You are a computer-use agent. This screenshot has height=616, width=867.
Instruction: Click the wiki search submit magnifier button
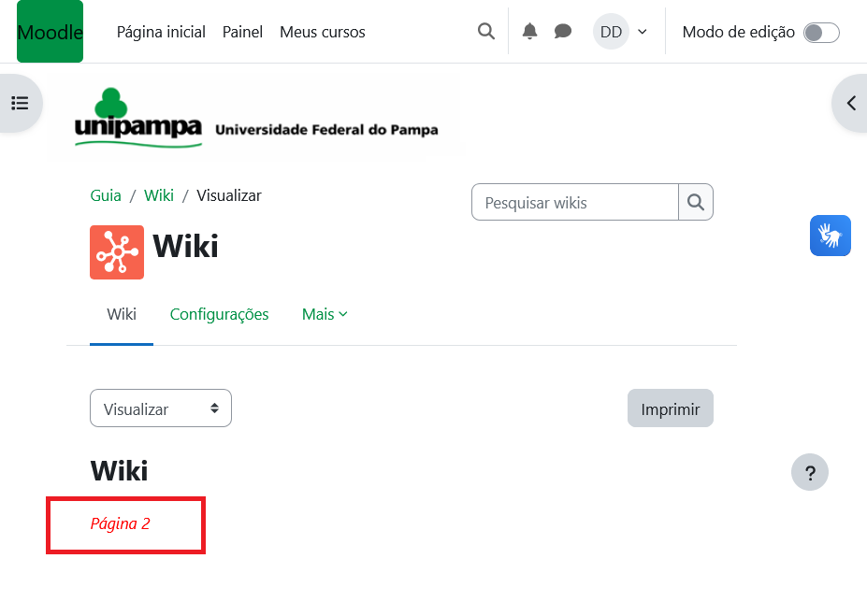[x=695, y=202]
